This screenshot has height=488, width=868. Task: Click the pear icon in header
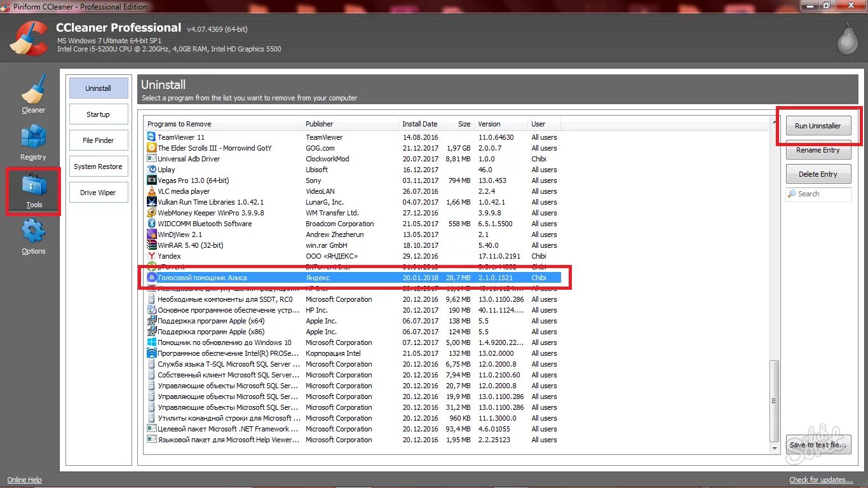(x=847, y=39)
